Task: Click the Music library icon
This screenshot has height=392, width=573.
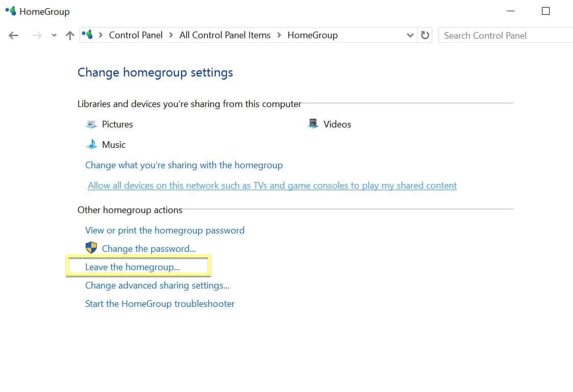Action: [x=91, y=144]
